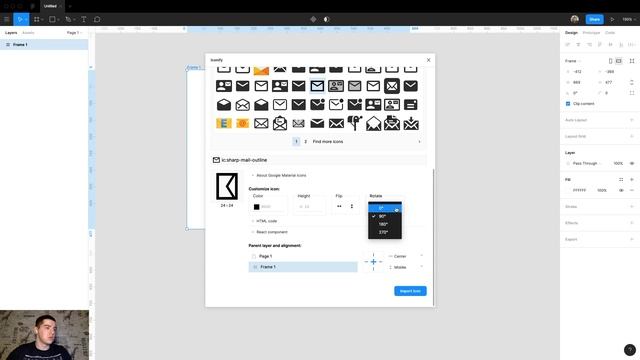Toggle the Clip content checkbox
The height and width of the screenshot is (360, 640).
click(x=568, y=104)
